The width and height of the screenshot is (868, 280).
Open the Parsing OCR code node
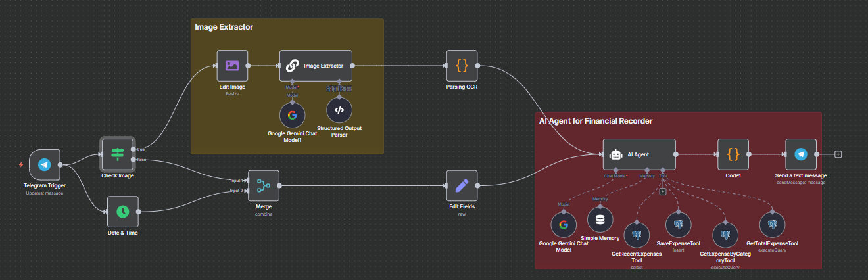tap(462, 66)
